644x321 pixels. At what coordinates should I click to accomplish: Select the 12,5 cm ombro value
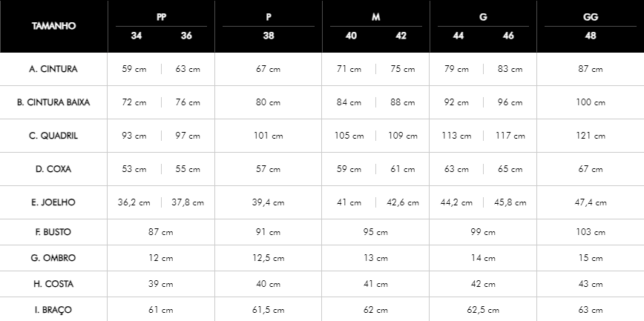click(x=269, y=258)
